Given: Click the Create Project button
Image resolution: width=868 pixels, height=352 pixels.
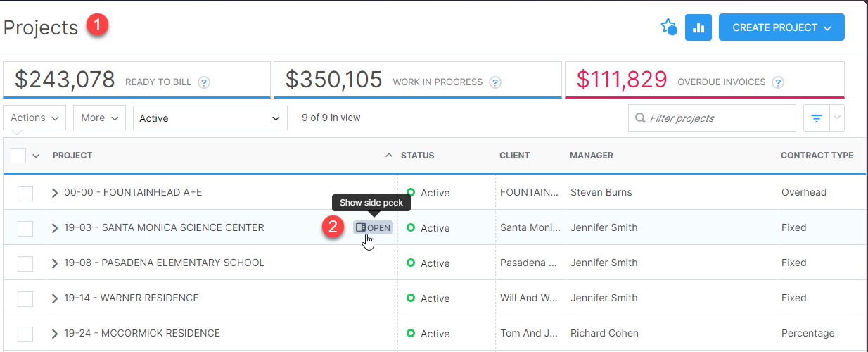Looking at the screenshot, I should point(781,27).
